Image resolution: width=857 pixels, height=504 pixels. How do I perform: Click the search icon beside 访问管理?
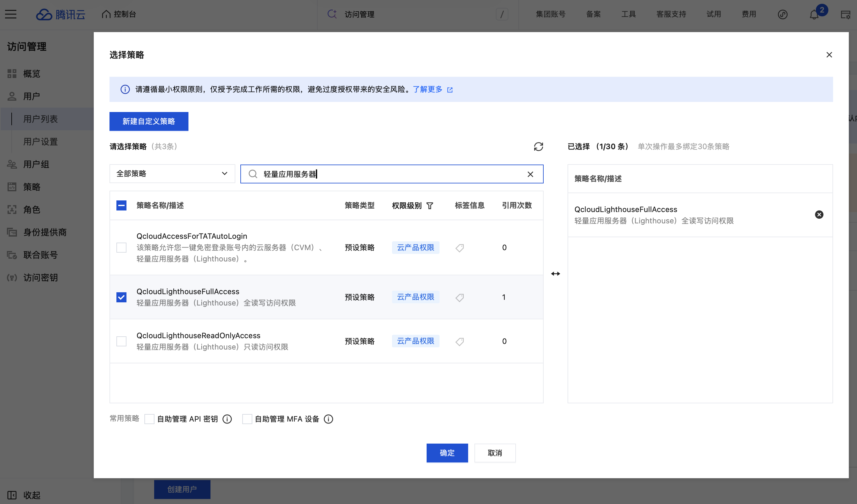332,14
